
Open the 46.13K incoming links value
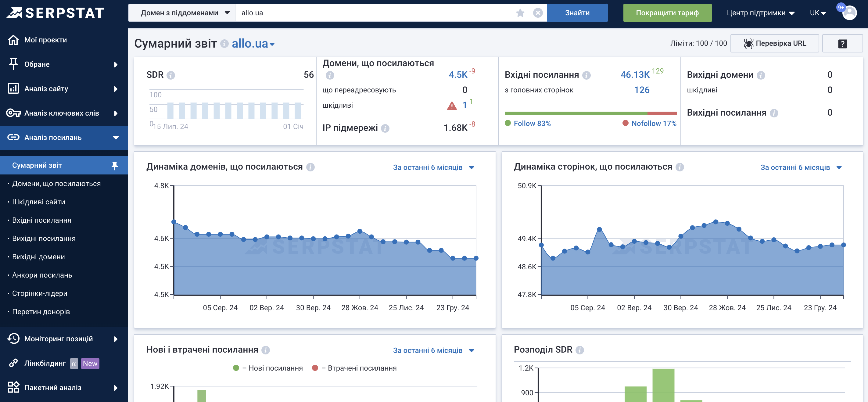635,74
